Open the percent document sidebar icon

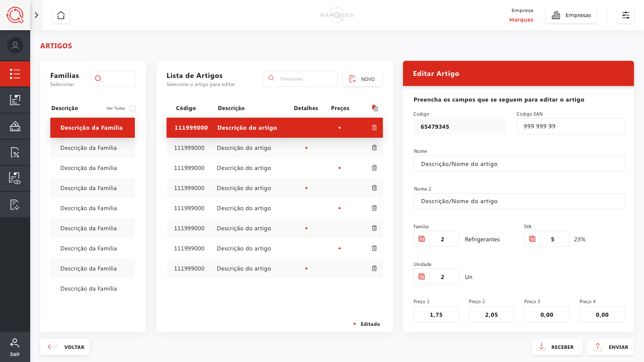pyautogui.click(x=15, y=152)
